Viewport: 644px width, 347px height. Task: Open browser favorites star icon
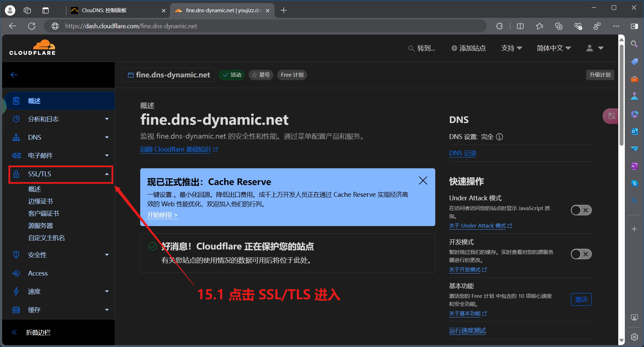[x=539, y=26]
